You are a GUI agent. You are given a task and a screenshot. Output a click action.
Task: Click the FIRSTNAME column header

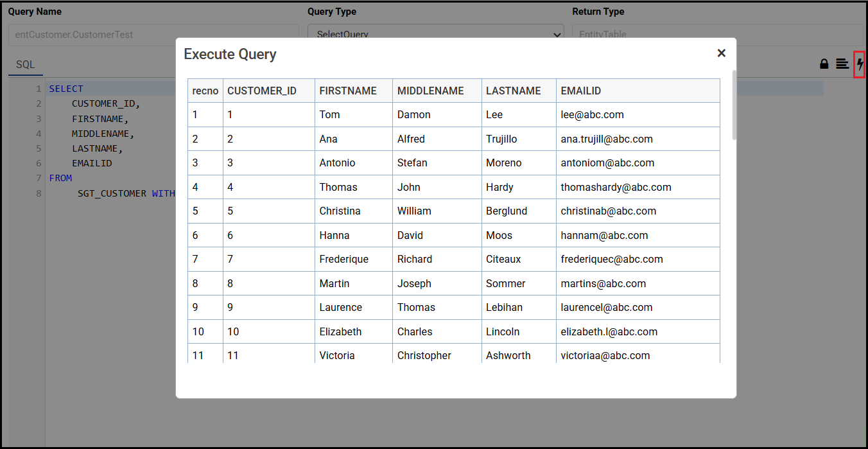point(348,91)
